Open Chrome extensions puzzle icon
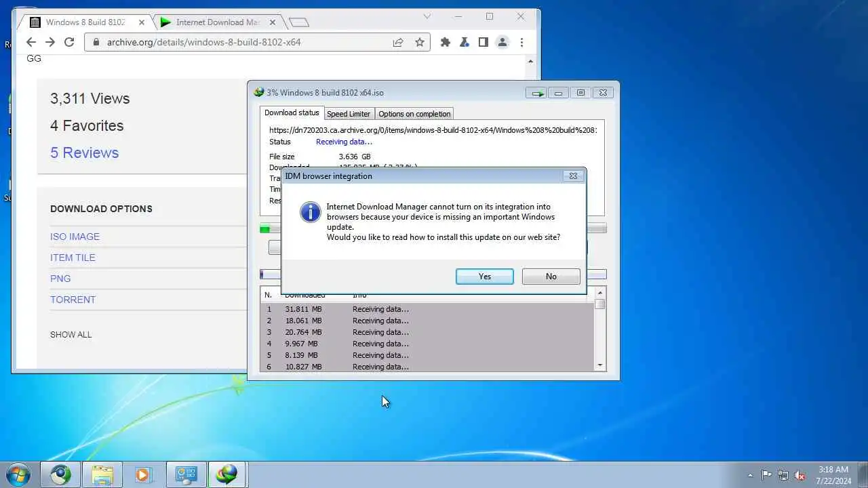This screenshot has height=488, width=868. click(446, 42)
